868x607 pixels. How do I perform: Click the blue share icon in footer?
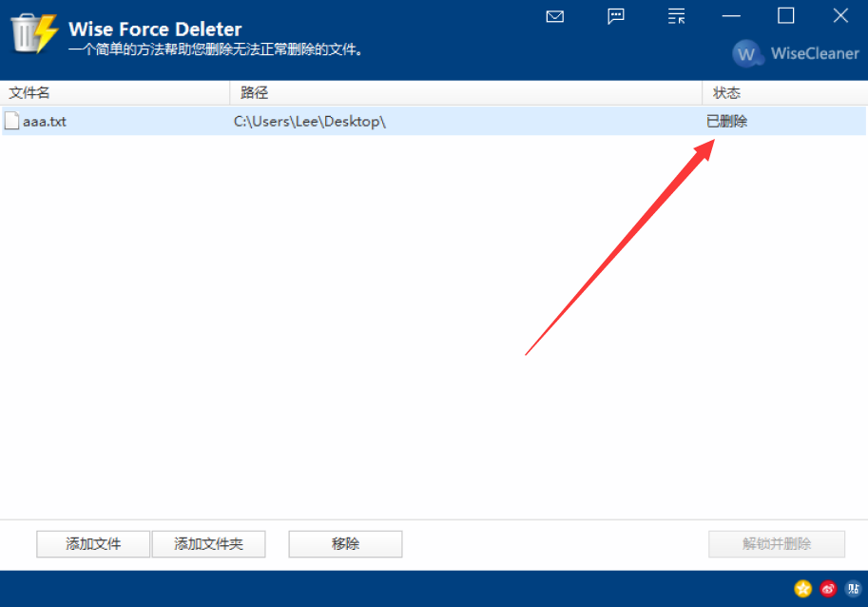(x=853, y=589)
